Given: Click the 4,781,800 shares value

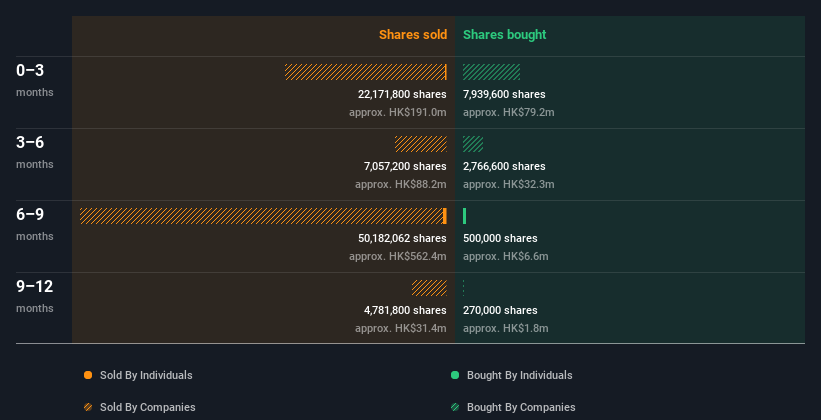Looking at the screenshot, I should [405, 310].
